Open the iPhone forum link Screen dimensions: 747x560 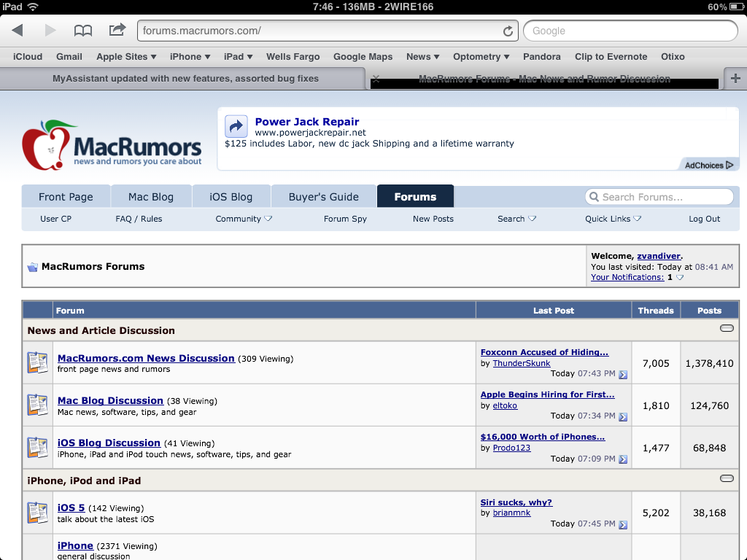point(75,545)
